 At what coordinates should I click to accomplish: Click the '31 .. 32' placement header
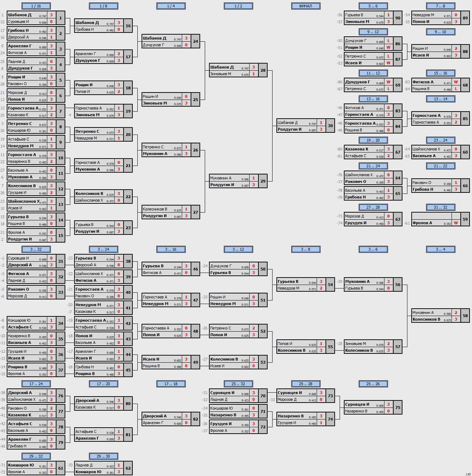click(441, 207)
